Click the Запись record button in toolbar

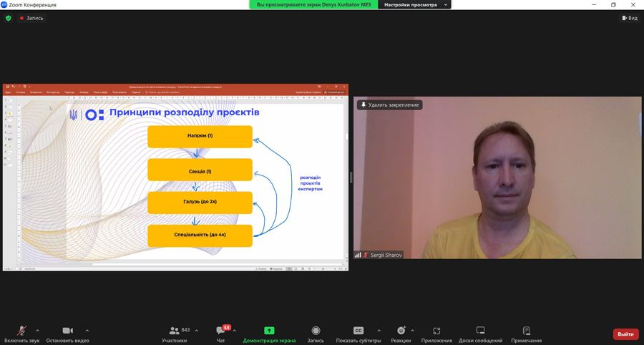(x=316, y=334)
